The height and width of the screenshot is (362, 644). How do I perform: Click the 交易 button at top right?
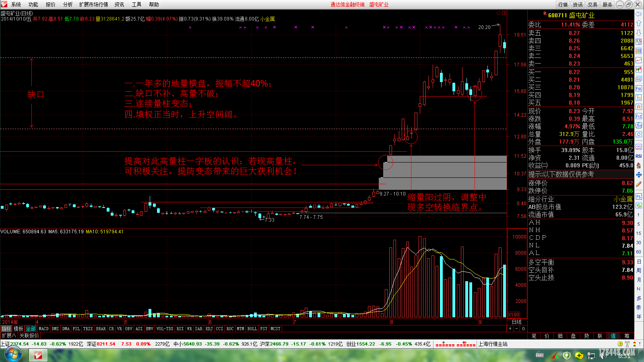(592, 4)
